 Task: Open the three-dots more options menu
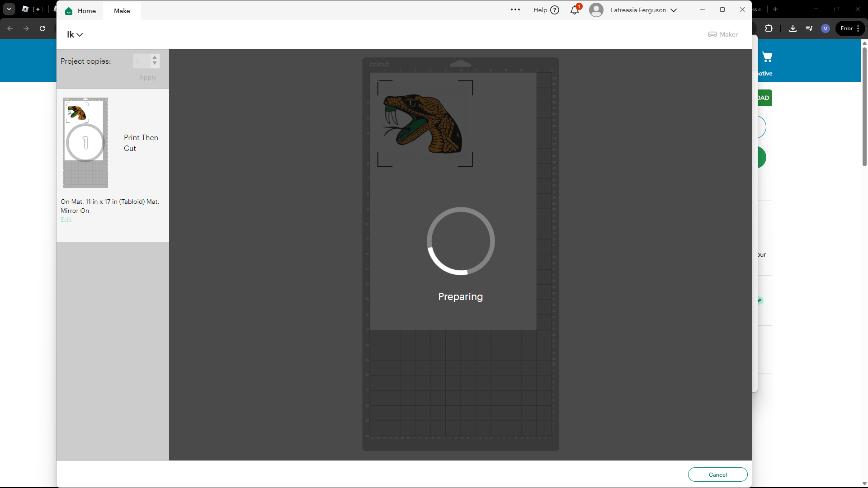(x=515, y=10)
